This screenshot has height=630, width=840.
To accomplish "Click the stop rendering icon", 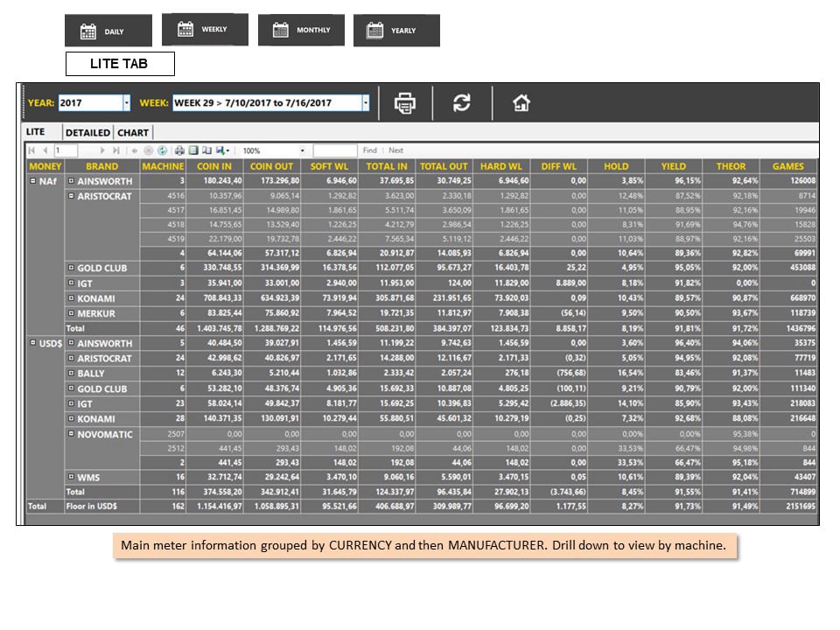I will (x=149, y=150).
